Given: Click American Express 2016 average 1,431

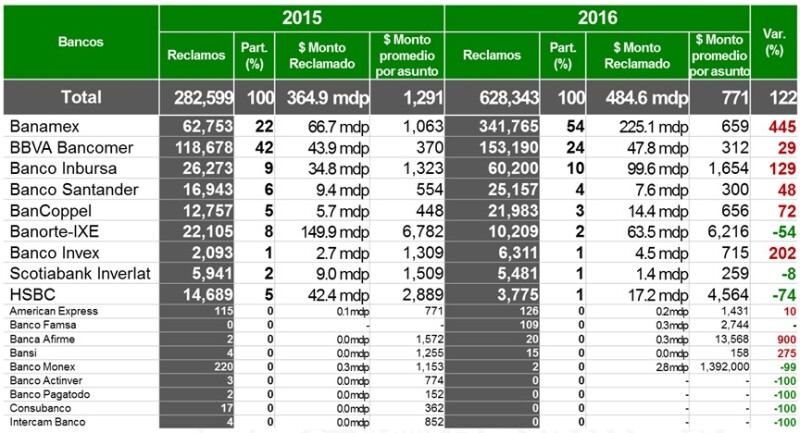Looking at the screenshot, I should [x=735, y=311].
